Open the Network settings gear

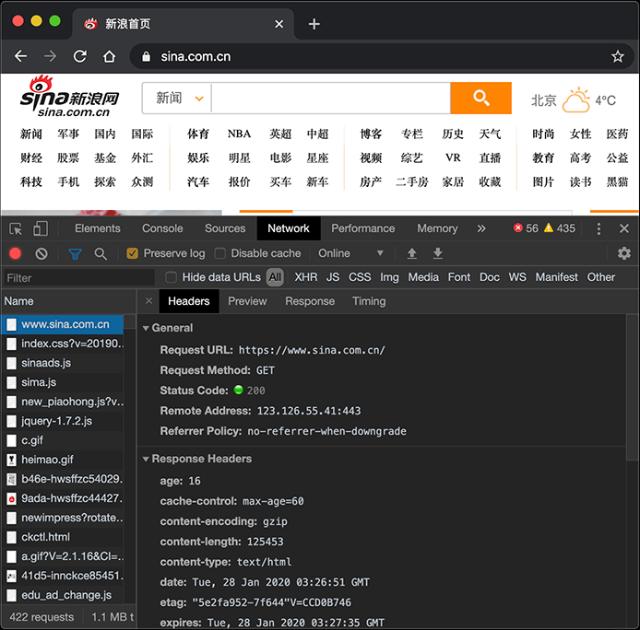pyautogui.click(x=624, y=254)
